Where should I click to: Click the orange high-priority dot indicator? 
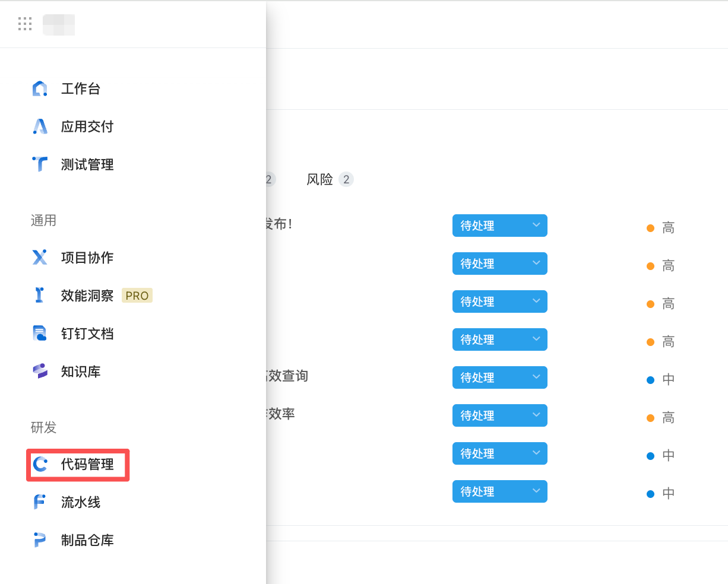pyautogui.click(x=651, y=227)
